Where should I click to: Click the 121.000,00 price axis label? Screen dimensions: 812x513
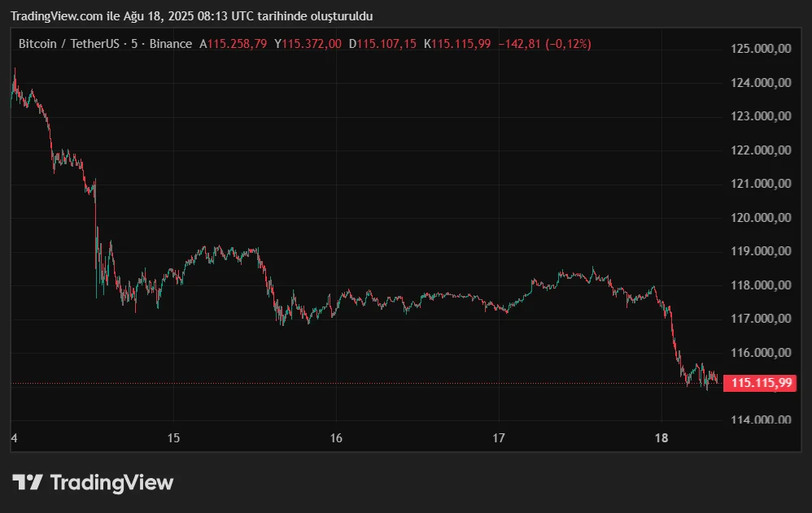(761, 184)
